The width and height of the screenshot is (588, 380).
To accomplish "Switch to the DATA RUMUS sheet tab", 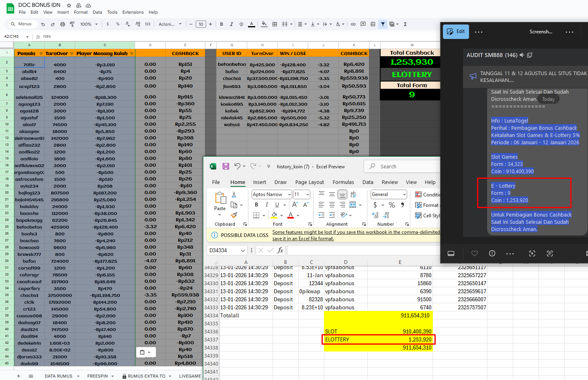I will coord(59,376).
